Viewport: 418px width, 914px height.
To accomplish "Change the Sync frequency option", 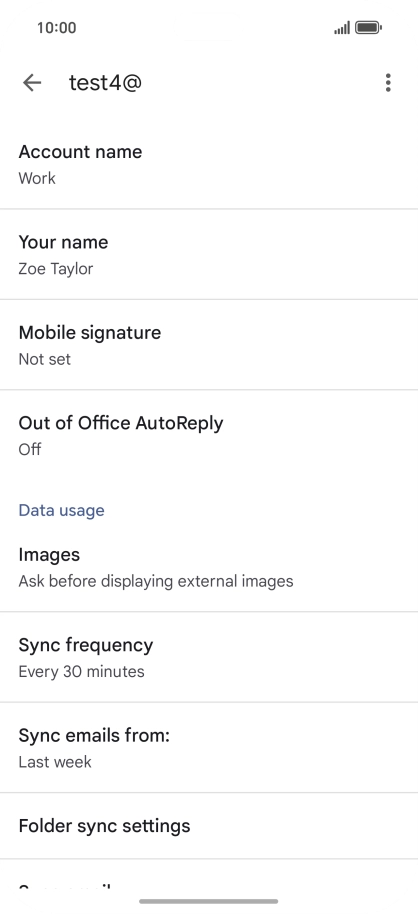I will 209,657.
